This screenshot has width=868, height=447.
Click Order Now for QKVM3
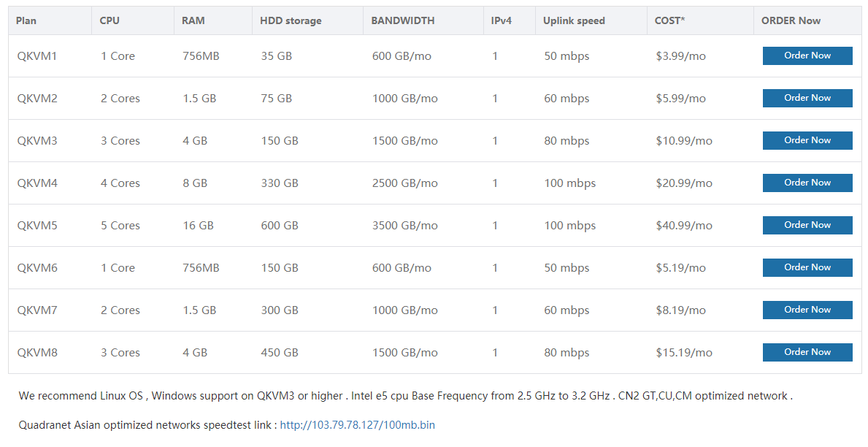pos(807,141)
